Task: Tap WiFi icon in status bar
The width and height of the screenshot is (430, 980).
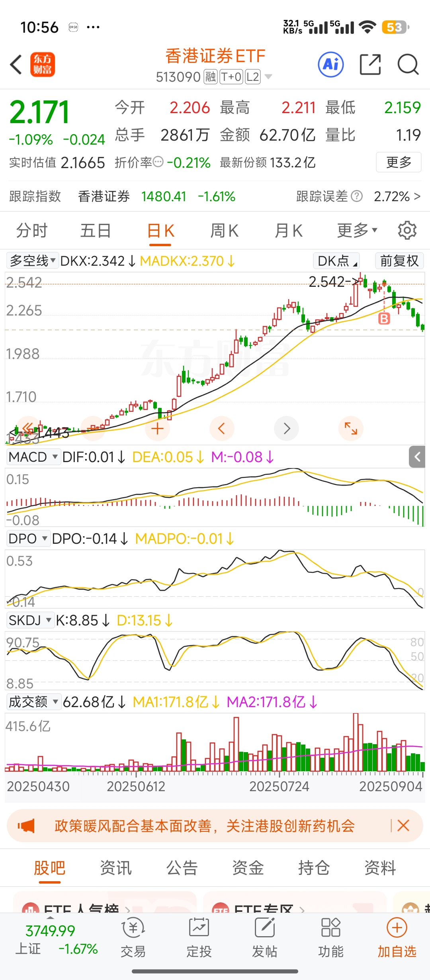Action: click(367, 27)
